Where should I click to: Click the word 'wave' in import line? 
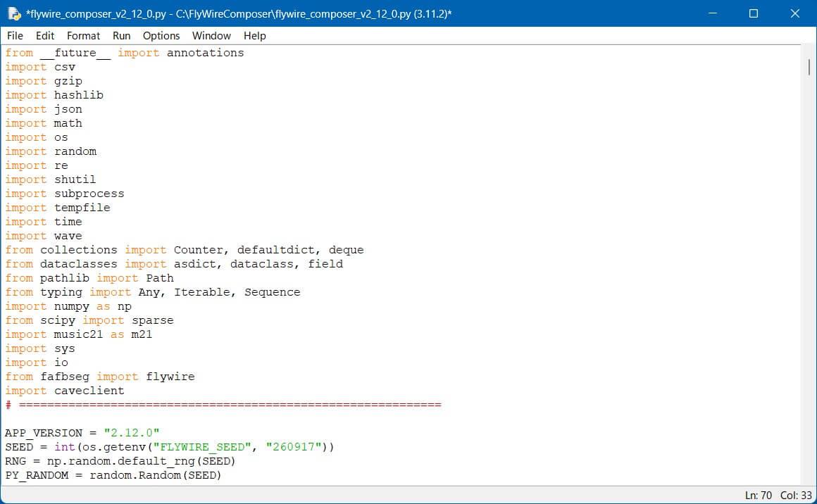click(x=68, y=236)
